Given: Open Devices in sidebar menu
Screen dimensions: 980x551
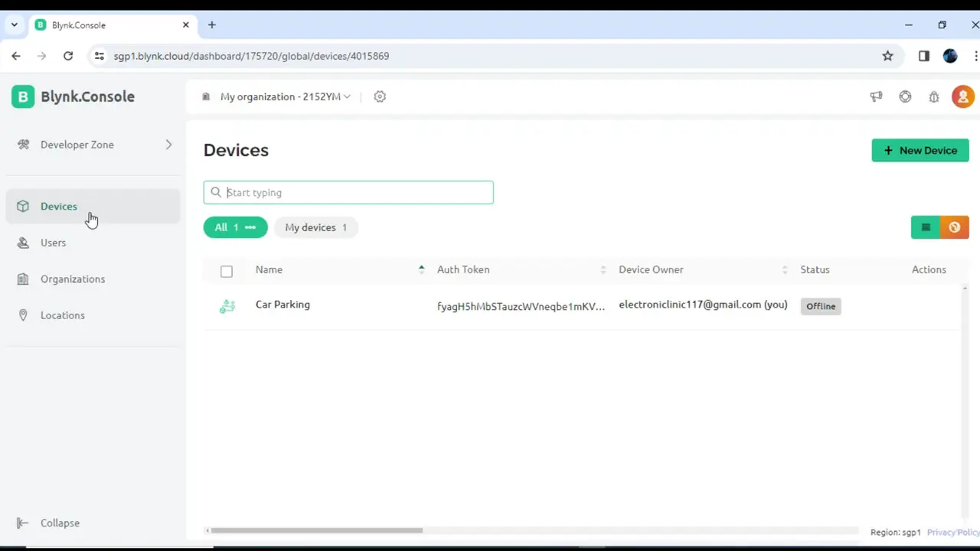Looking at the screenshot, I should tap(93, 206).
